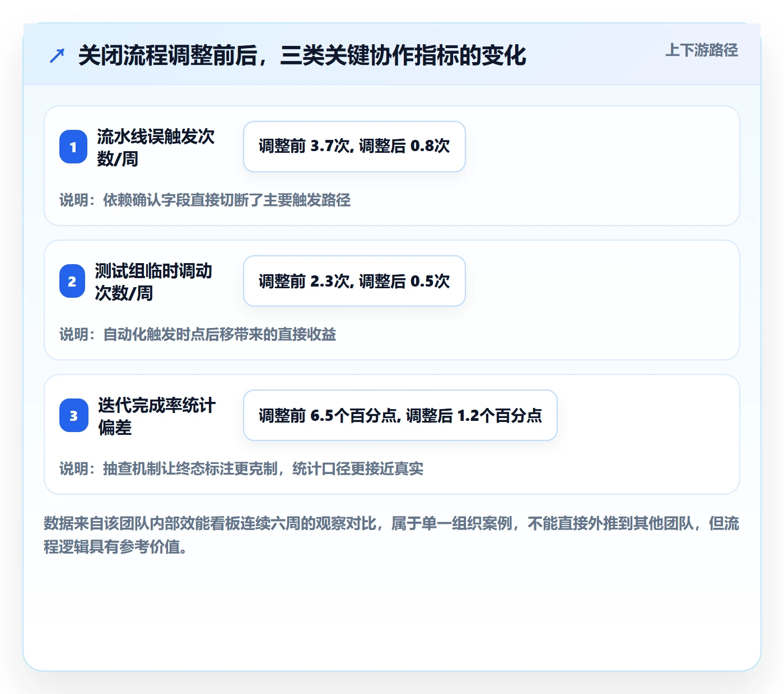Click the note 说明：自动化触发时点后移带来的直接收益
The height and width of the screenshot is (694, 784).
[x=198, y=334]
